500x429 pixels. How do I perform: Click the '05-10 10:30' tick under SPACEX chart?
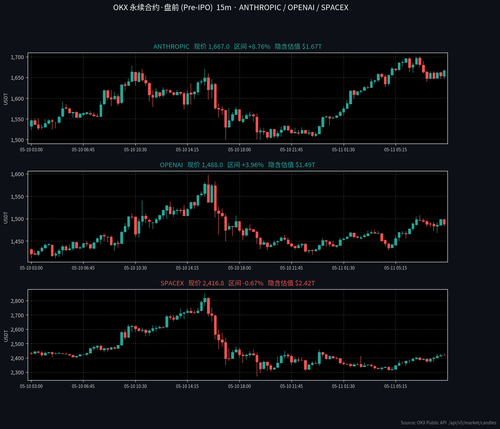[x=135, y=387]
